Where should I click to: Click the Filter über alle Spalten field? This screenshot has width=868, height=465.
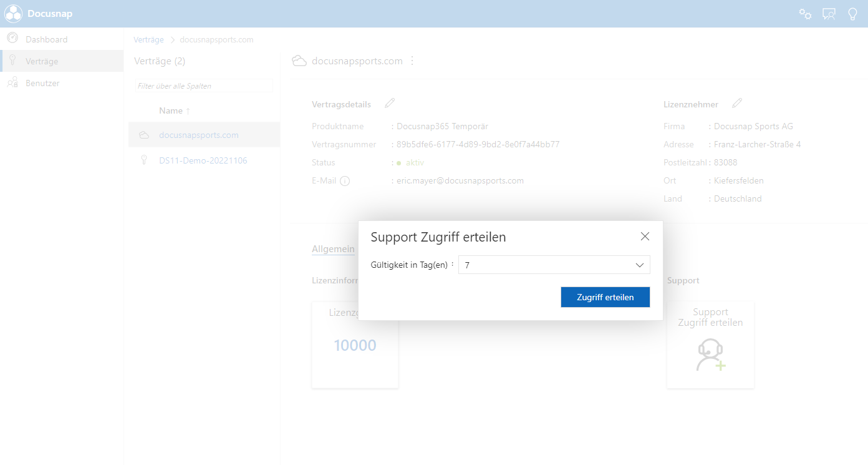pos(204,85)
